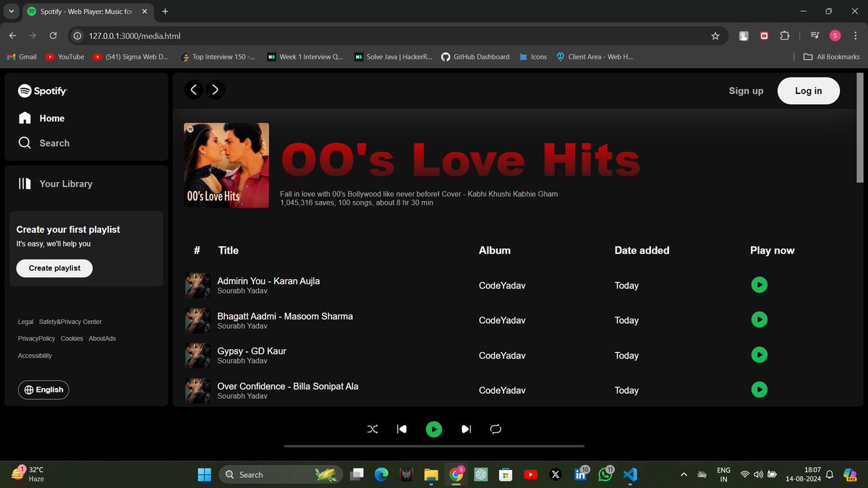868x488 pixels.
Task: Go to Home in the sidebar
Action: tap(42, 118)
